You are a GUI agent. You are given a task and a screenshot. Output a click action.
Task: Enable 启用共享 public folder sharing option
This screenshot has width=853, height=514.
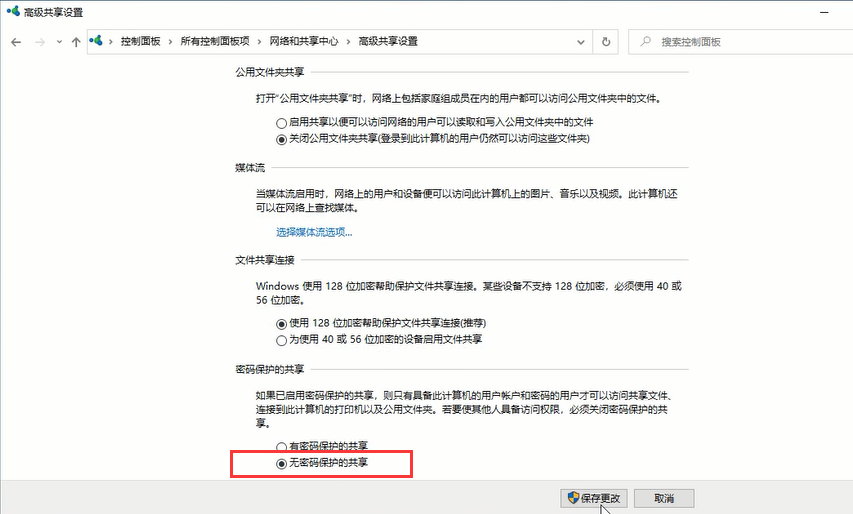[x=281, y=122]
